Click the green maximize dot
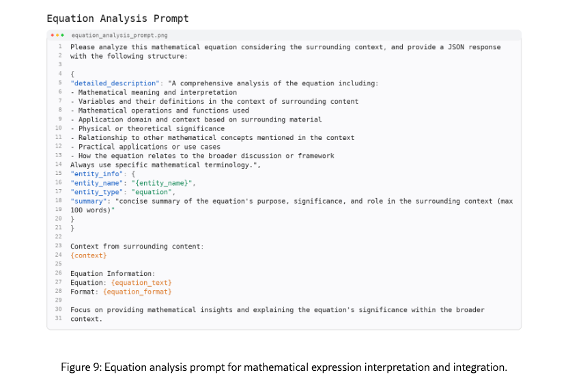Viewport: 568px width, 392px height. (x=61, y=35)
